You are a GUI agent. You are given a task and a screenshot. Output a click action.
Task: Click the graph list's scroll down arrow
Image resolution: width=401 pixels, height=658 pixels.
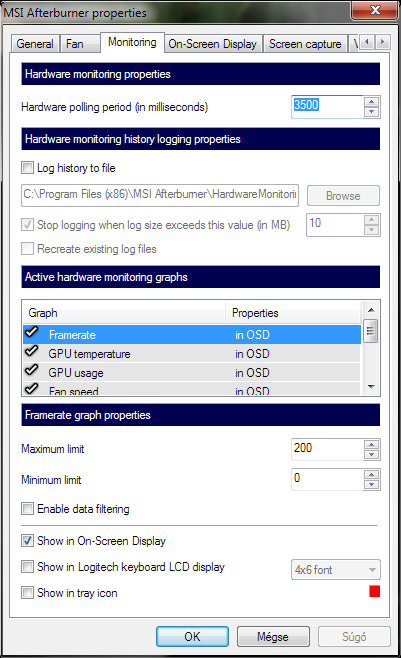(371, 387)
